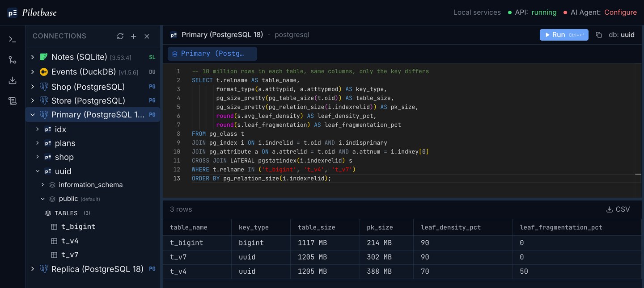
Task: Expand the shop database node
Action: 38,157
